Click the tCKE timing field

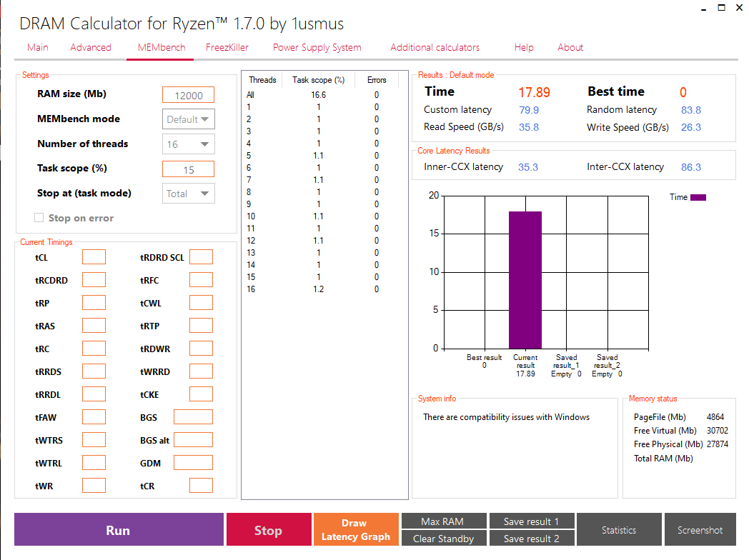point(201,394)
